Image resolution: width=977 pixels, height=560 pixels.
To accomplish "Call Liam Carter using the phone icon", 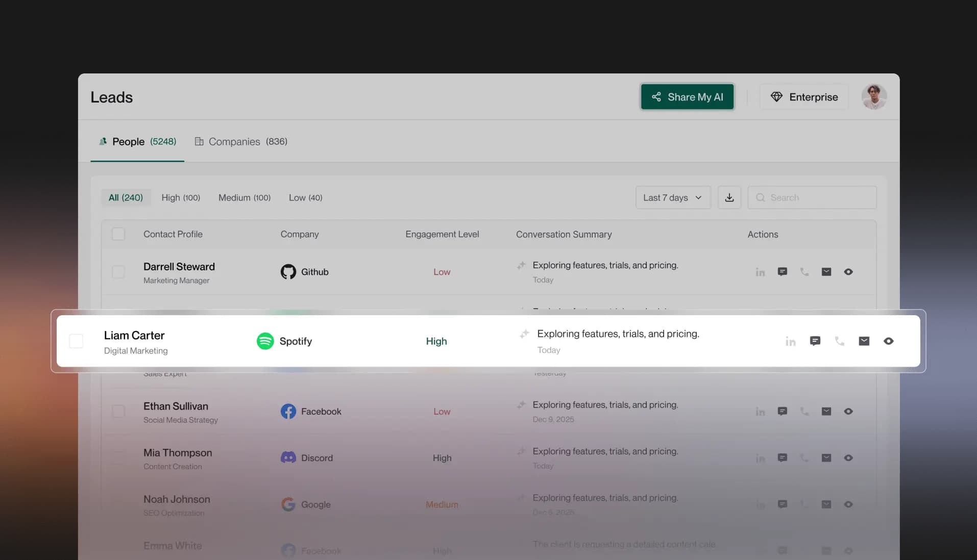I will tap(839, 341).
